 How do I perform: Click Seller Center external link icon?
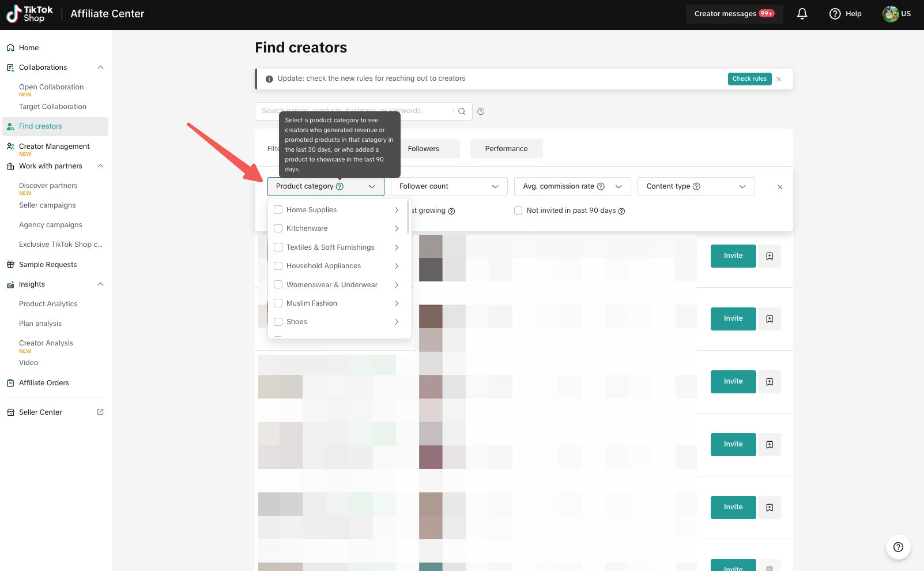(x=100, y=412)
